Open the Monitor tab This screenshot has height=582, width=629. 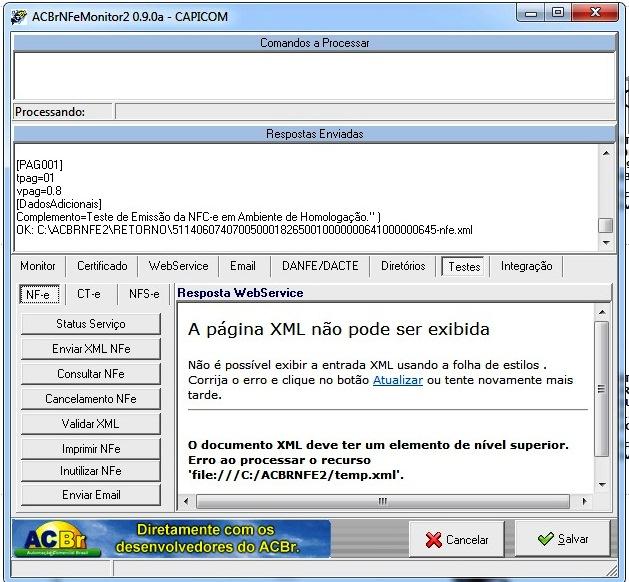coord(38,266)
